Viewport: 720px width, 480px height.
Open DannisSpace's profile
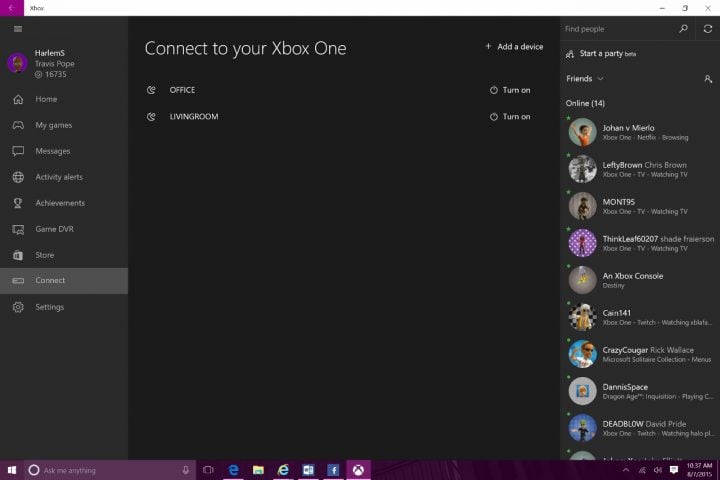click(x=640, y=391)
